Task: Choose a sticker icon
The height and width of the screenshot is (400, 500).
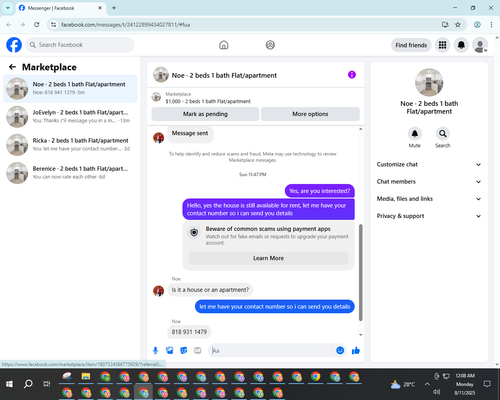Action: click(x=184, y=350)
